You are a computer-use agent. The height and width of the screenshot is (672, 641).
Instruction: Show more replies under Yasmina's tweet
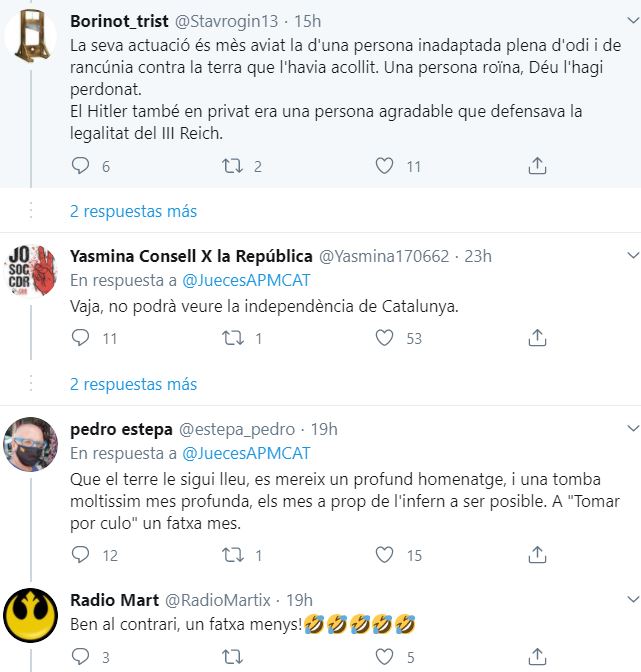(x=133, y=384)
